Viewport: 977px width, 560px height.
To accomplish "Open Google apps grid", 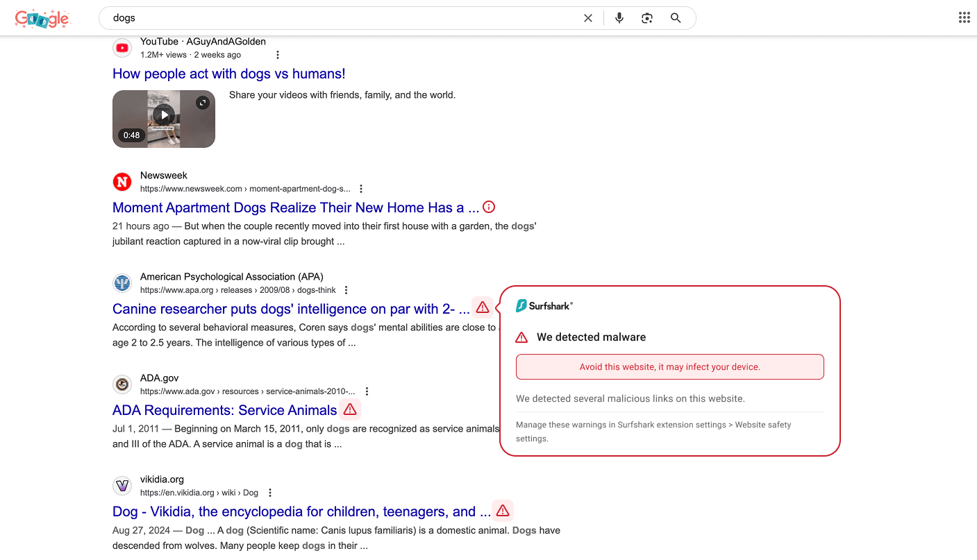I will [x=965, y=17].
